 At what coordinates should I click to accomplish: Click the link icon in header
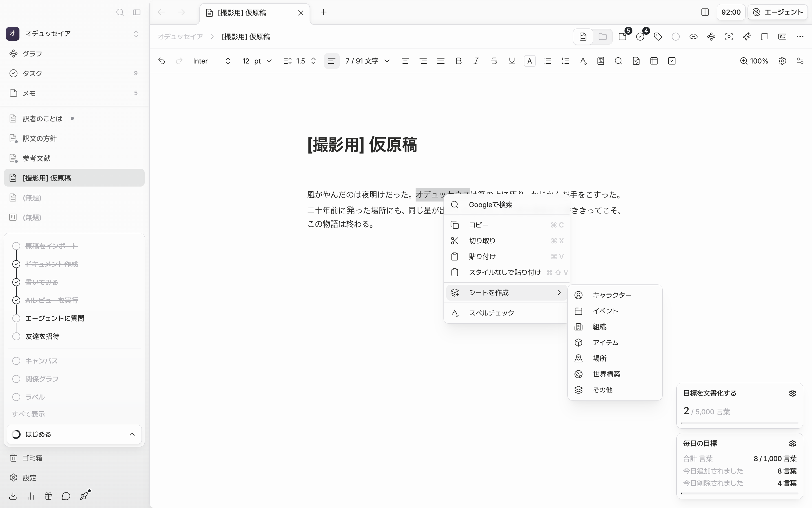click(x=693, y=37)
